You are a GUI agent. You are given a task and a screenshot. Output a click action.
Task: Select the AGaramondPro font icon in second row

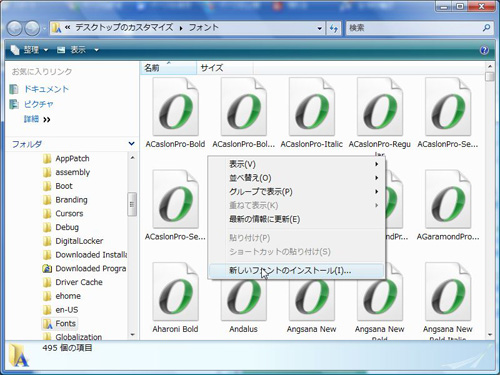point(448,199)
